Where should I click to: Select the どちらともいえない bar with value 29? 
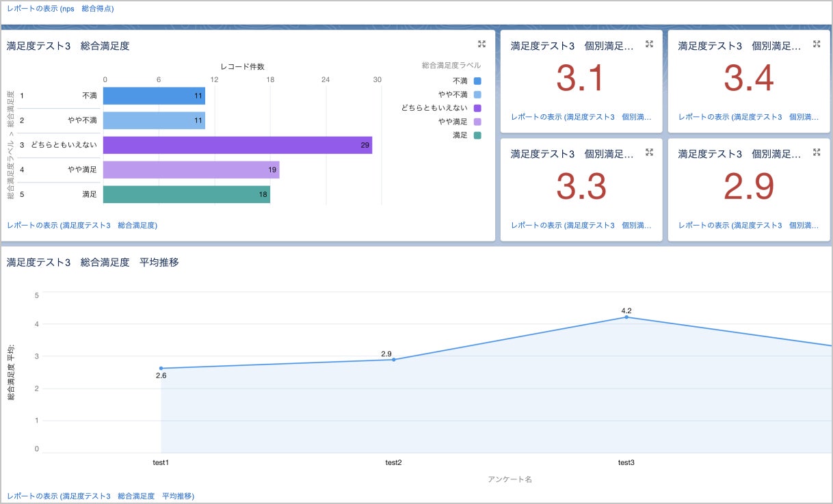point(237,145)
